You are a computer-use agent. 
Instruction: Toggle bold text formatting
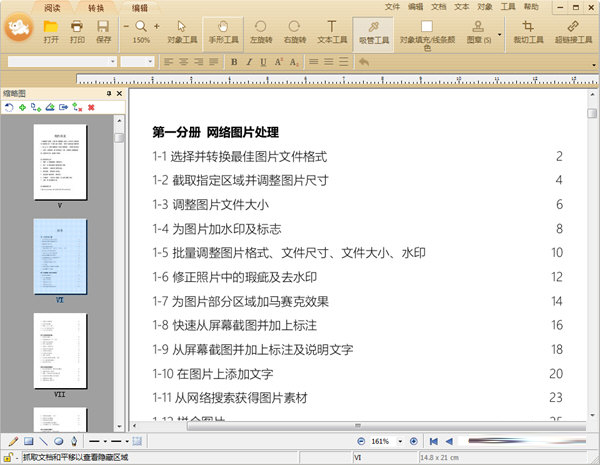[x=234, y=62]
